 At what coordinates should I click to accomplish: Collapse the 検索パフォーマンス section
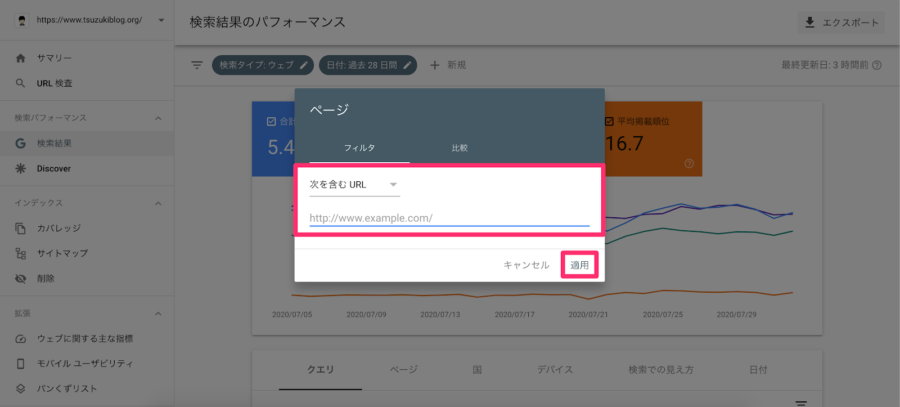[158, 118]
